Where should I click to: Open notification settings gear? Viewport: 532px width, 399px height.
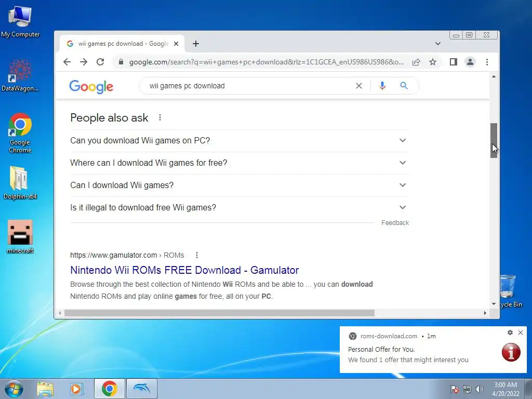point(510,332)
